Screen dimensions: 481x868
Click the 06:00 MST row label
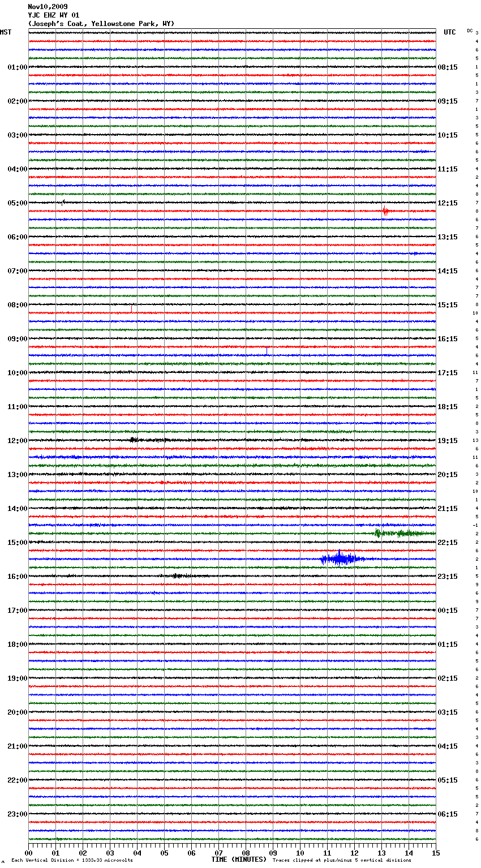point(18,237)
